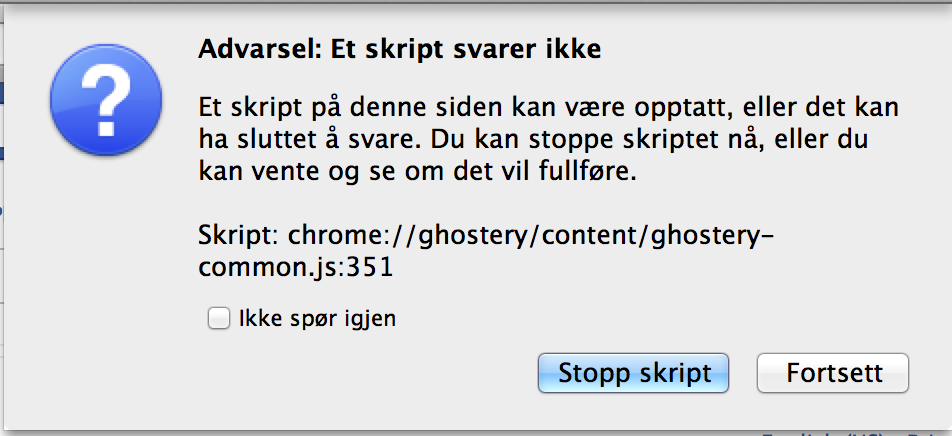This screenshot has width=952, height=436.
Task: Click the "Advarsel: Et skript svarer ikke" heading
Action: tap(400, 50)
